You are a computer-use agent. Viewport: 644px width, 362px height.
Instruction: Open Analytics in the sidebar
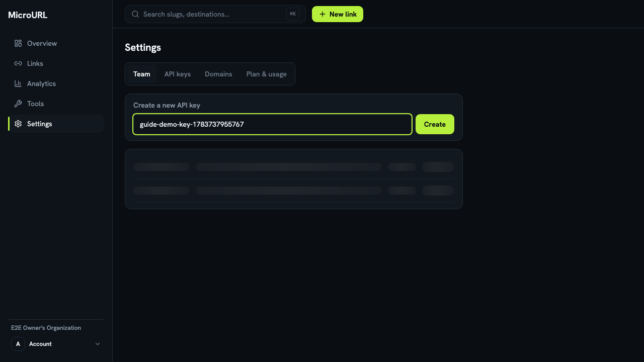click(x=56, y=83)
